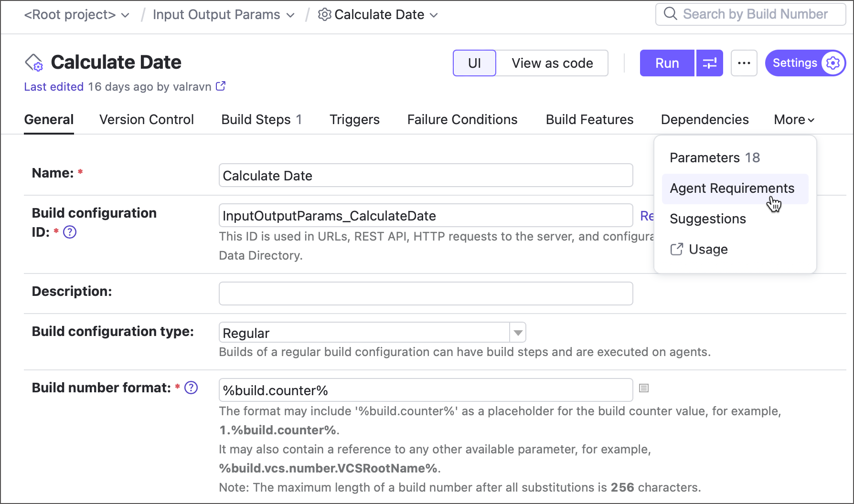Viewport: 854px width, 504px height.
Task: Select the UI editing mode
Action: (x=474, y=63)
